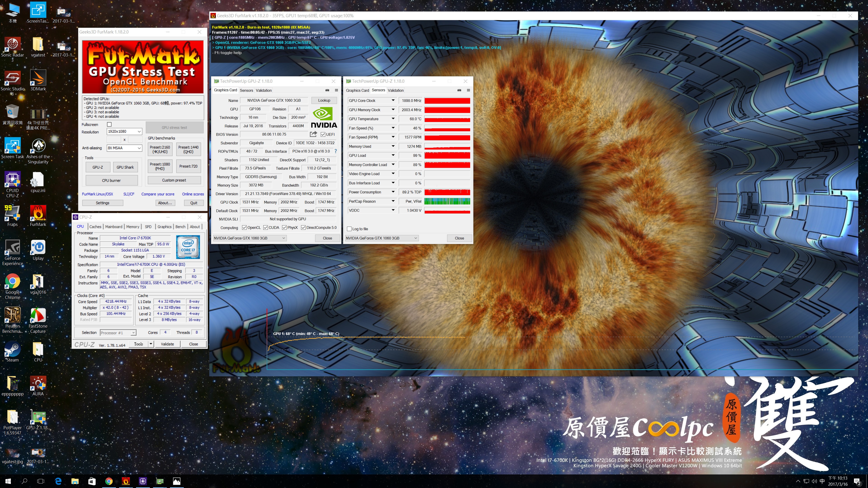Open GeForce Experience desktop icon
Viewport: 868px width, 488px height.
(12, 253)
